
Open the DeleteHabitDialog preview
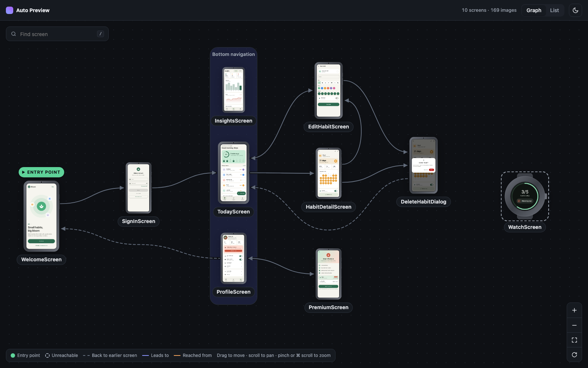point(423,165)
